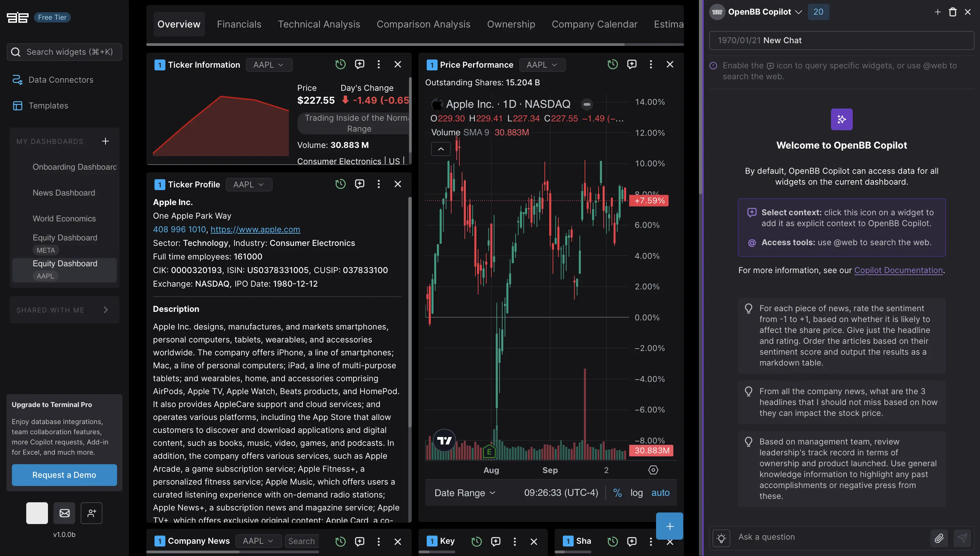The width and height of the screenshot is (980, 556).
Task: Refresh the Company News widget
Action: (340, 541)
